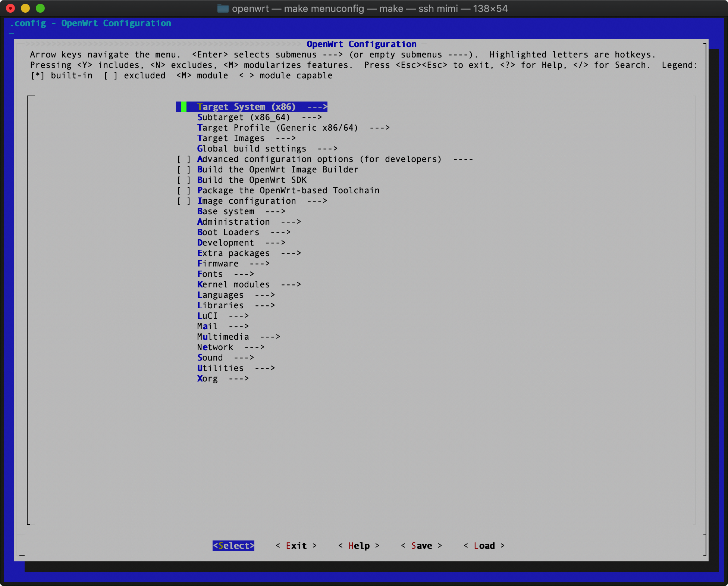Toggle Package the OpenWrt-based Toolchain checkbox
Viewport: 728px width, 586px height.
click(x=183, y=190)
